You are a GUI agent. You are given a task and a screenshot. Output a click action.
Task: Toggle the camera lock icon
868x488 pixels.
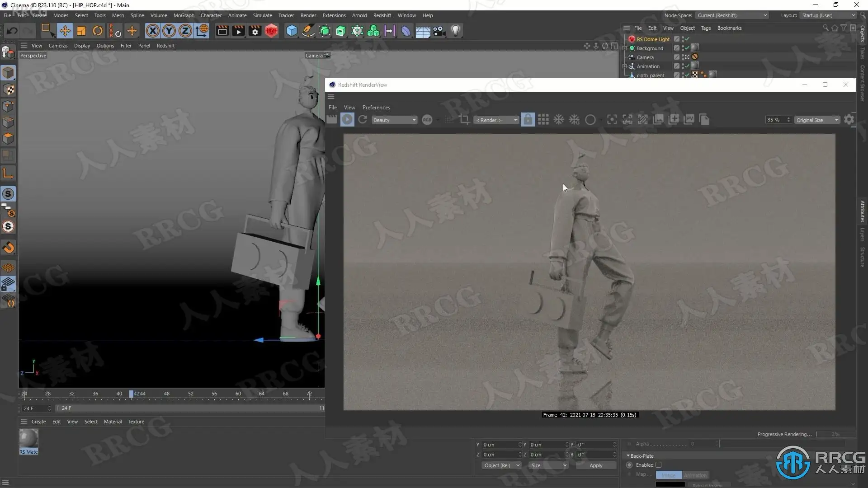528,120
